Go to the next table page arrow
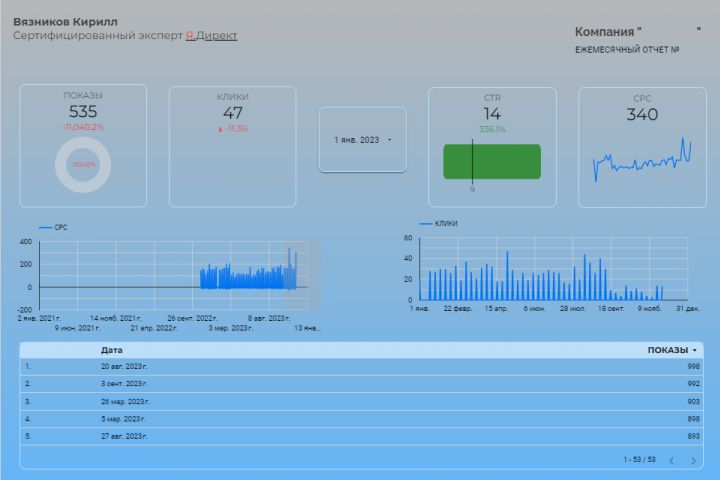The image size is (720, 480). pos(693,460)
